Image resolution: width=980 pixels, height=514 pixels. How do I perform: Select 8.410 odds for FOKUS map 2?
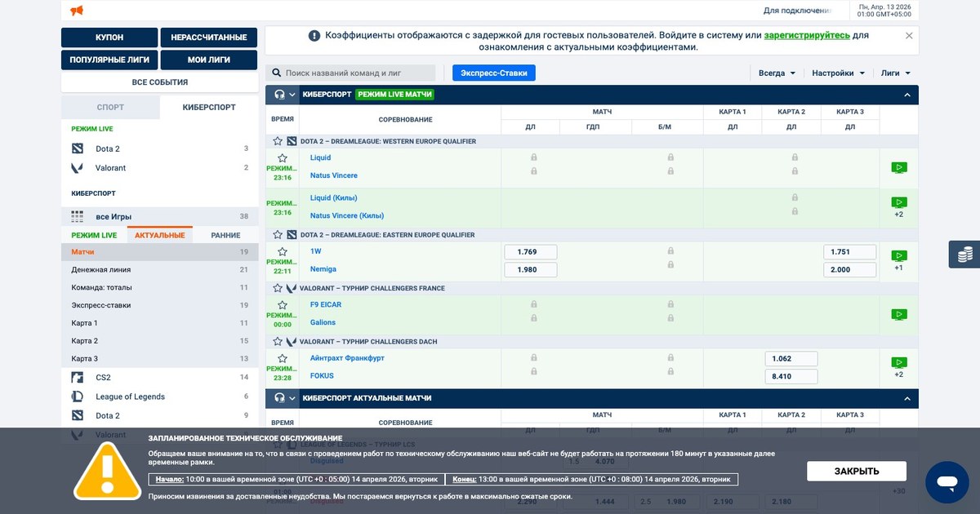pos(791,376)
